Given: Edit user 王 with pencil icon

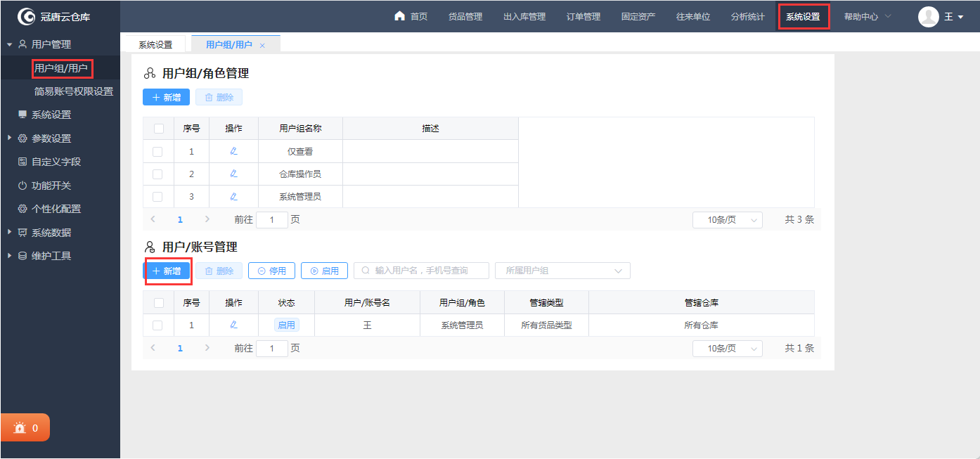Looking at the screenshot, I should coord(233,325).
